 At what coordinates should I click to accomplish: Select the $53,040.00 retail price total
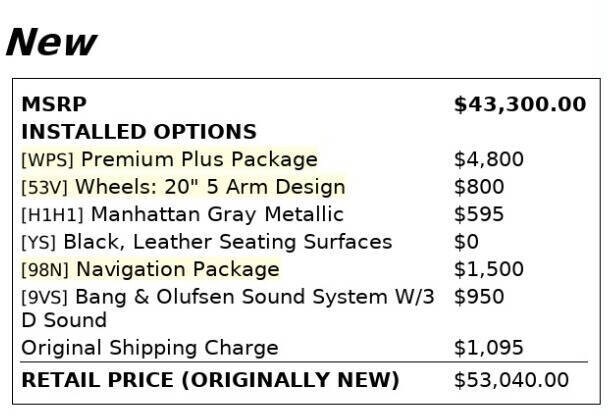(511, 380)
